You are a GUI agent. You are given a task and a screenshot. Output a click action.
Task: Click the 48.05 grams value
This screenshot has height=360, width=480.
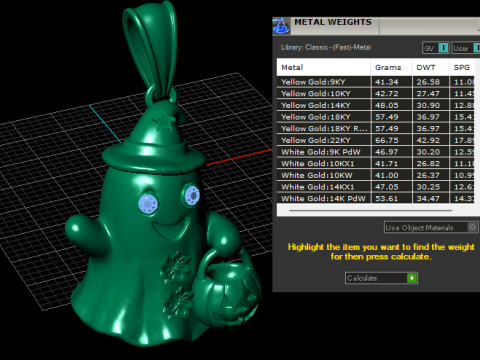tap(386, 105)
